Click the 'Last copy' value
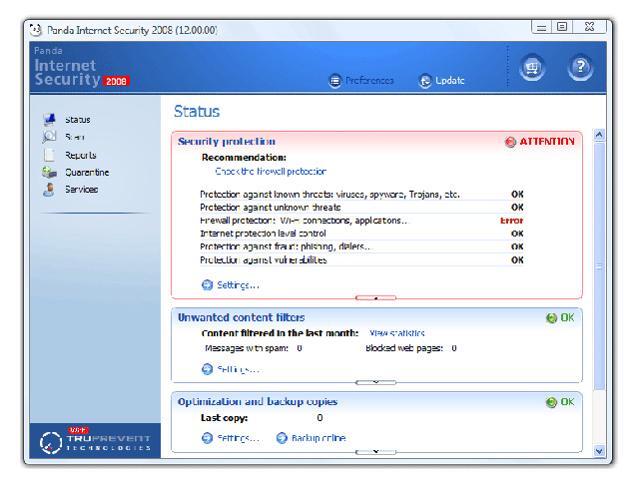 click(320, 418)
